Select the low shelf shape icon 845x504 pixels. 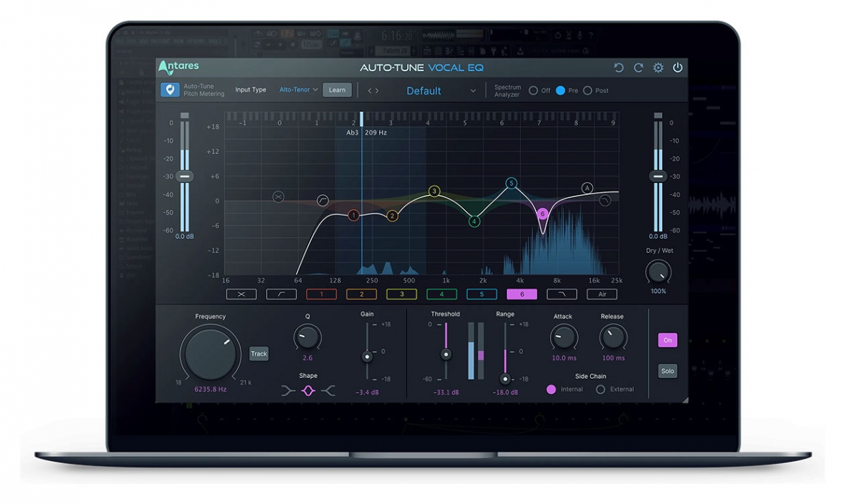pos(288,390)
